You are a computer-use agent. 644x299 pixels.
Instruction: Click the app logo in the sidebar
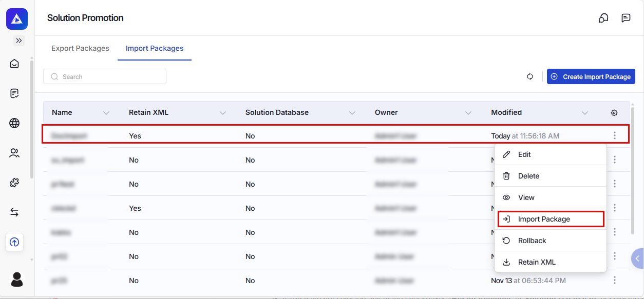click(x=17, y=19)
